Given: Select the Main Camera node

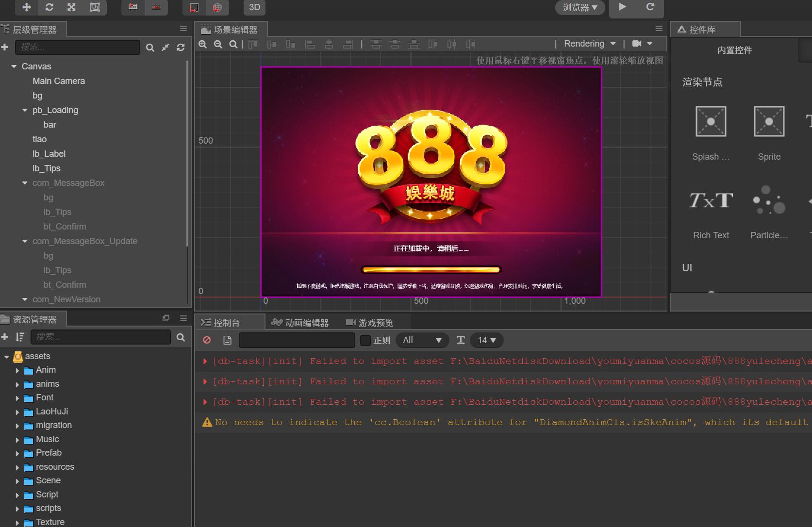Looking at the screenshot, I should (58, 81).
